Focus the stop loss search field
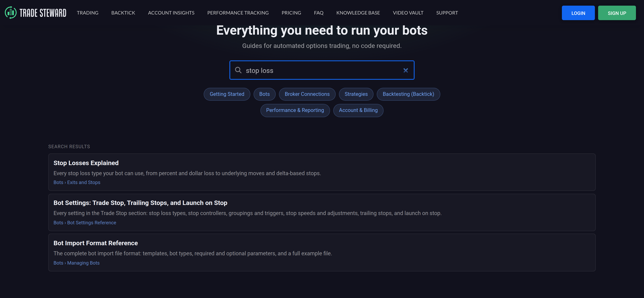 (x=322, y=70)
